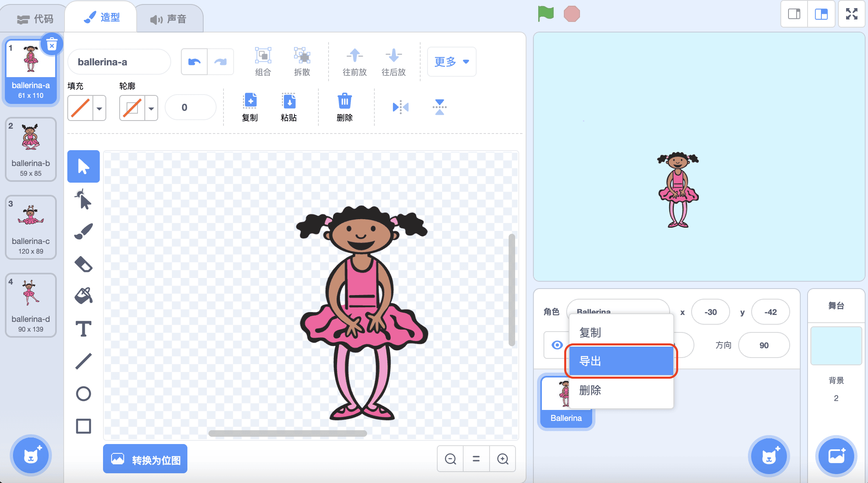Click the flip horizontal icon
Image resolution: width=868 pixels, height=483 pixels.
(x=400, y=107)
